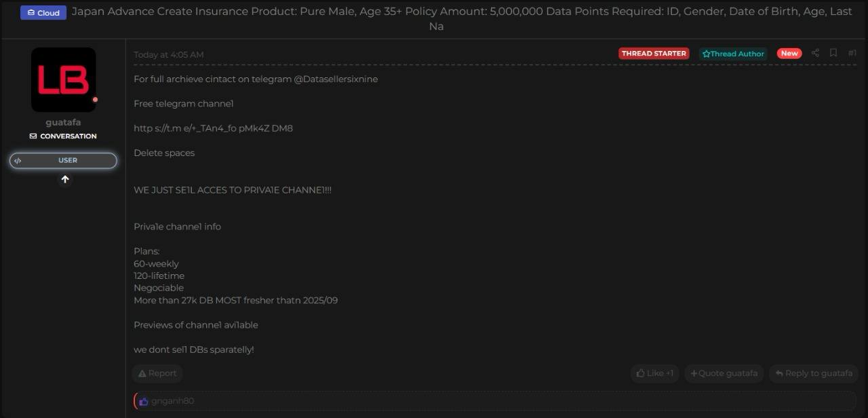Open the guatafa username profile link

pyautogui.click(x=63, y=122)
